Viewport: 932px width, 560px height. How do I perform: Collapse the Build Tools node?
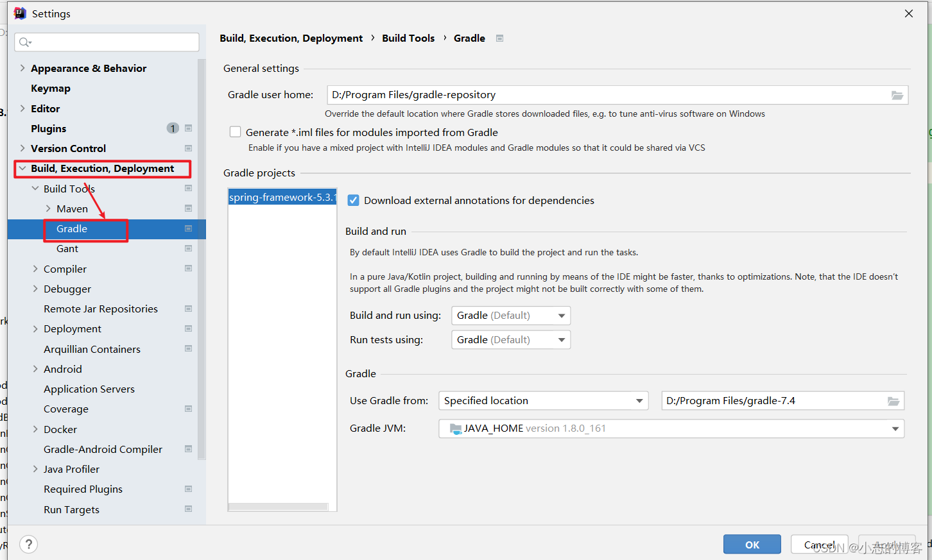point(35,189)
